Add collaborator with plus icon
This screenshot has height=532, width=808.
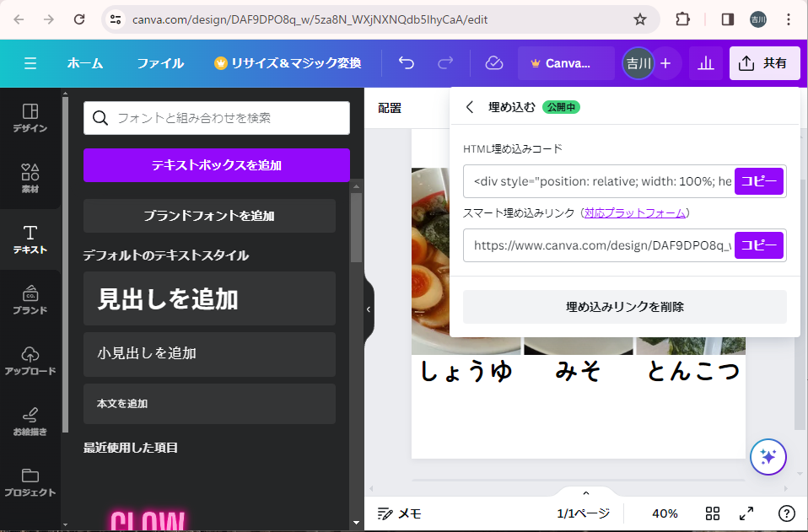click(x=665, y=63)
